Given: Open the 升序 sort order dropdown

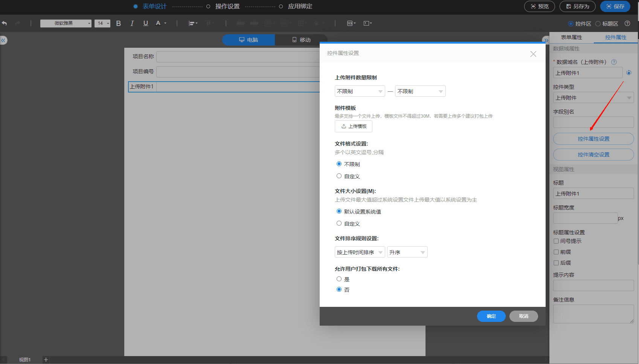Looking at the screenshot, I should point(407,252).
